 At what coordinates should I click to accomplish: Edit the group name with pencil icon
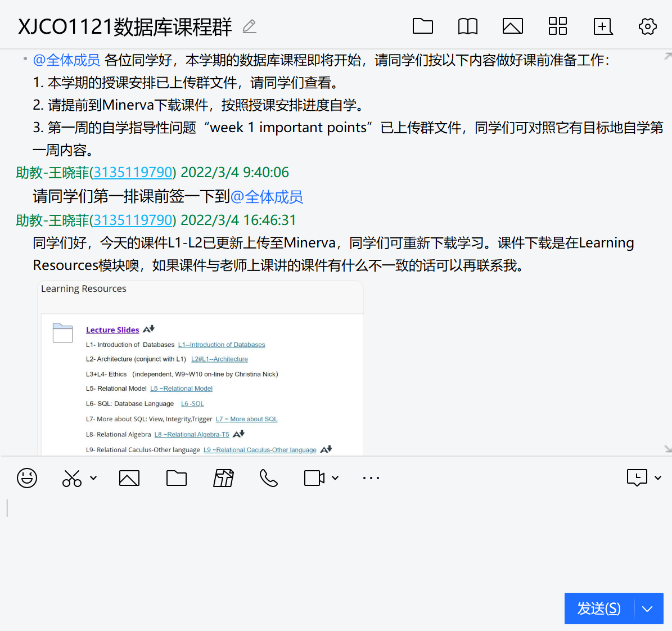coord(249,26)
